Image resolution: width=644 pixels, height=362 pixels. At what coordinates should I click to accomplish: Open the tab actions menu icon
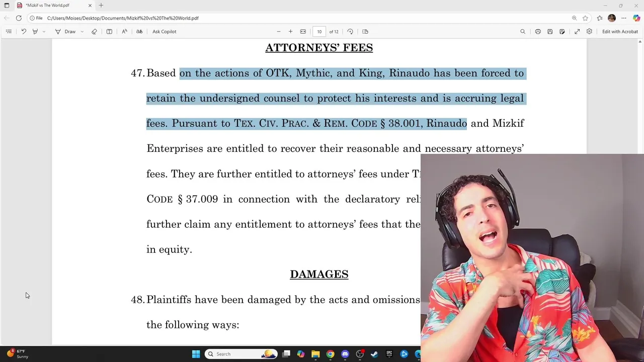pos(7,6)
